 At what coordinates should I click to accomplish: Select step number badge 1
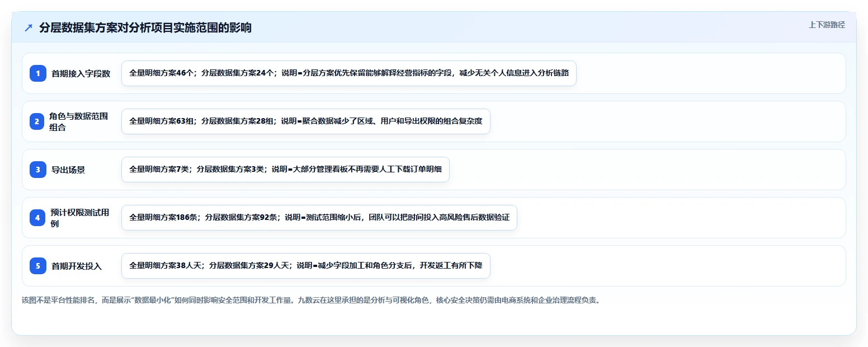(38, 73)
